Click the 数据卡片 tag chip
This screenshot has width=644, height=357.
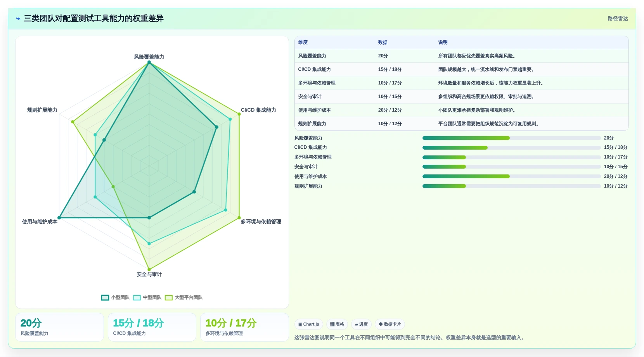click(x=390, y=324)
